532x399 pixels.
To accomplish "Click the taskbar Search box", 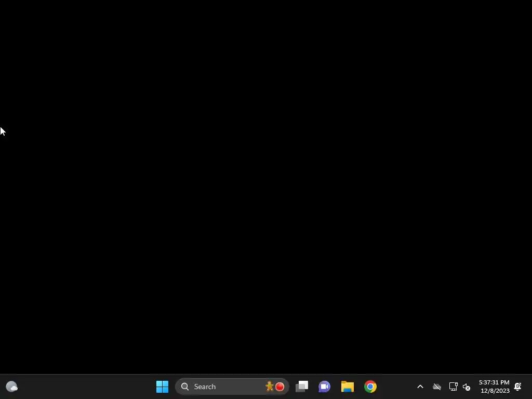I will click(232, 387).
